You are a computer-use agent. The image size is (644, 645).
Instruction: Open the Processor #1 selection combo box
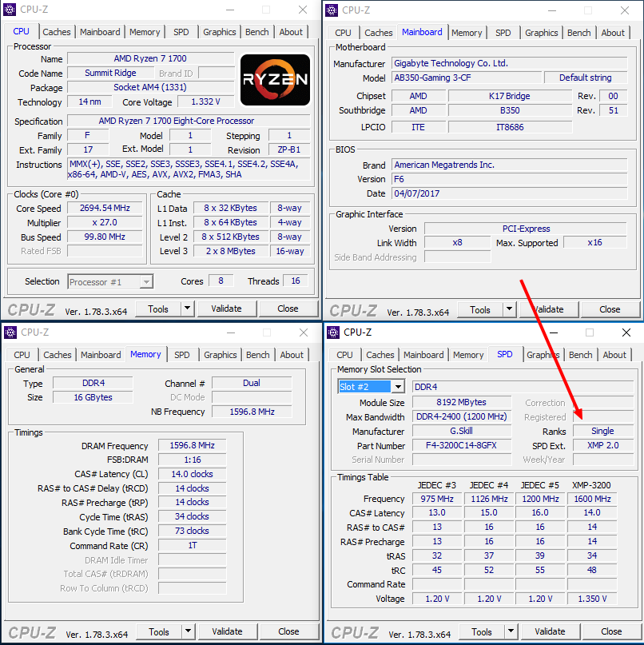(110, 282)
